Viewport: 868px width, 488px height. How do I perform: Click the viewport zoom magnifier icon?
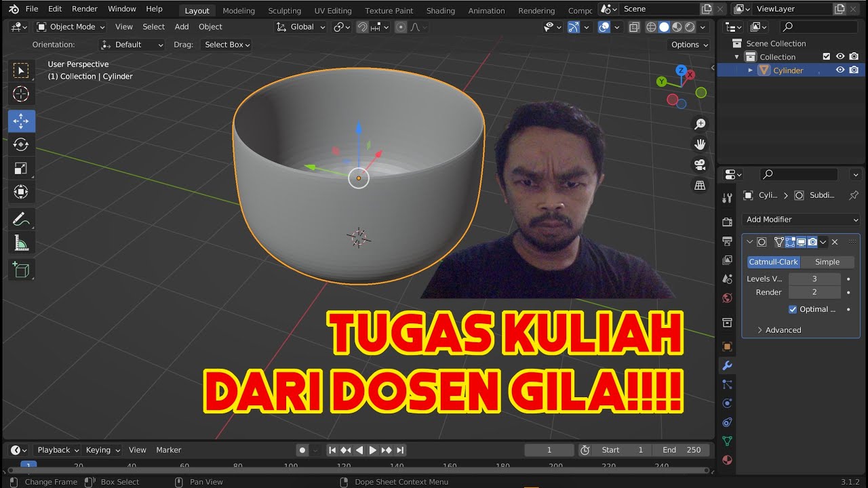(700, 124)
